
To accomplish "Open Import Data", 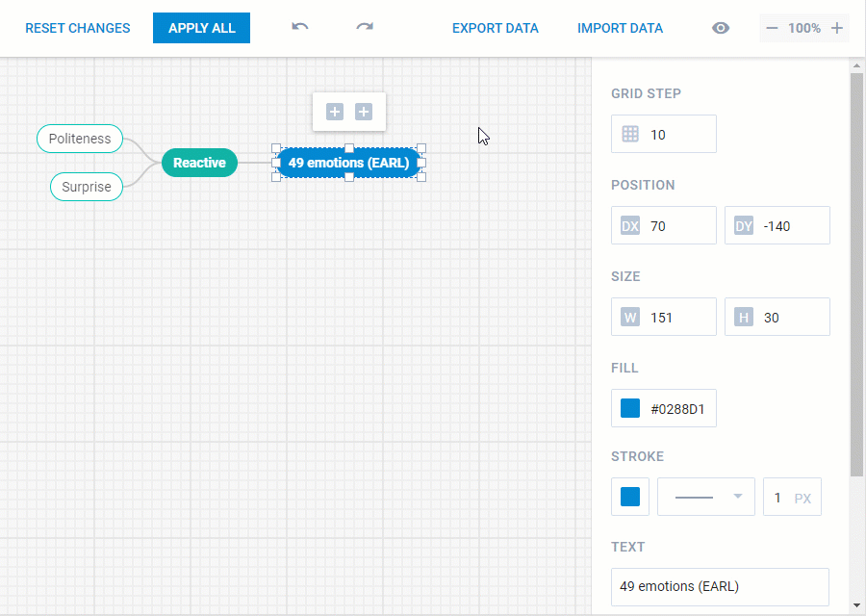I will coord(621,28).
